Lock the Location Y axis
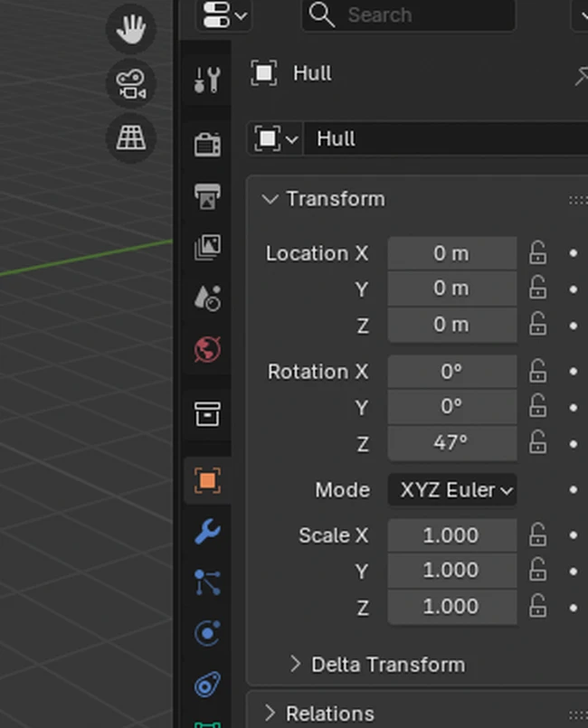588x728 pixels. 538,288
